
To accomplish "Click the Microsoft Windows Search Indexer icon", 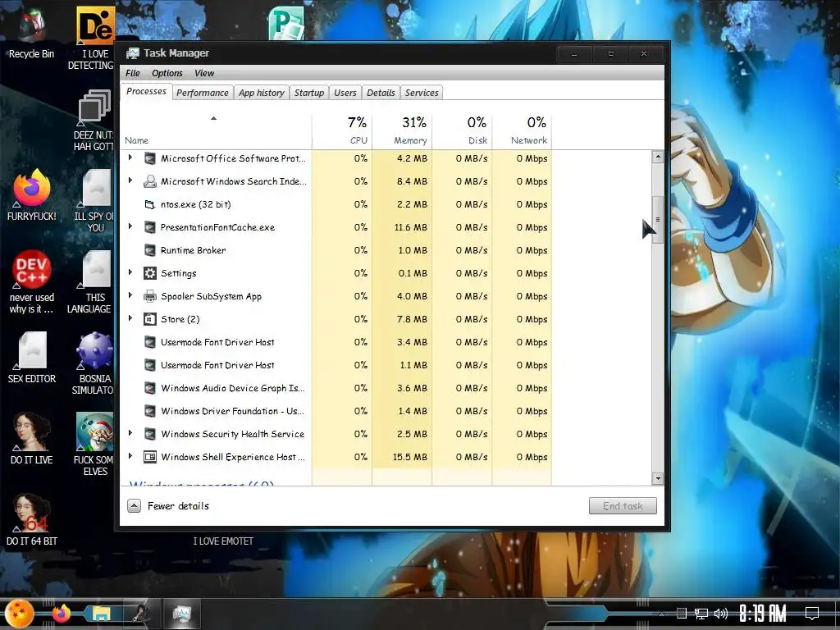I will (150, 181).
